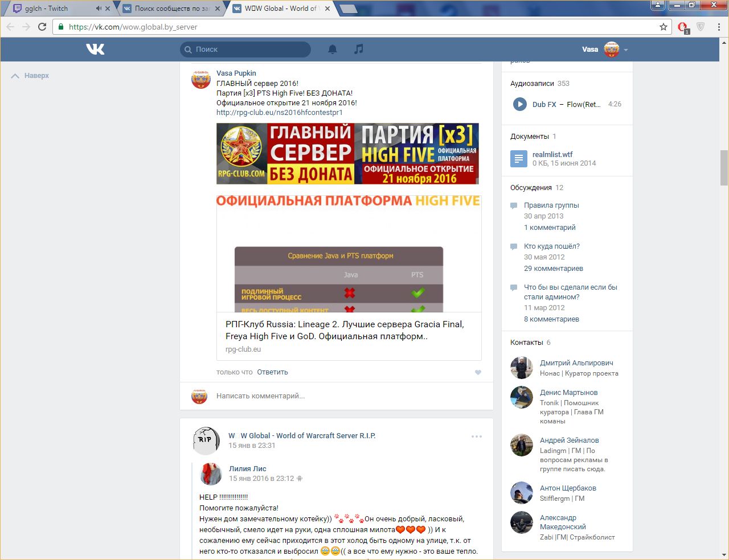The image size is (729, 560).
Task: Click the shield extension icon
Action: (701, 27)
